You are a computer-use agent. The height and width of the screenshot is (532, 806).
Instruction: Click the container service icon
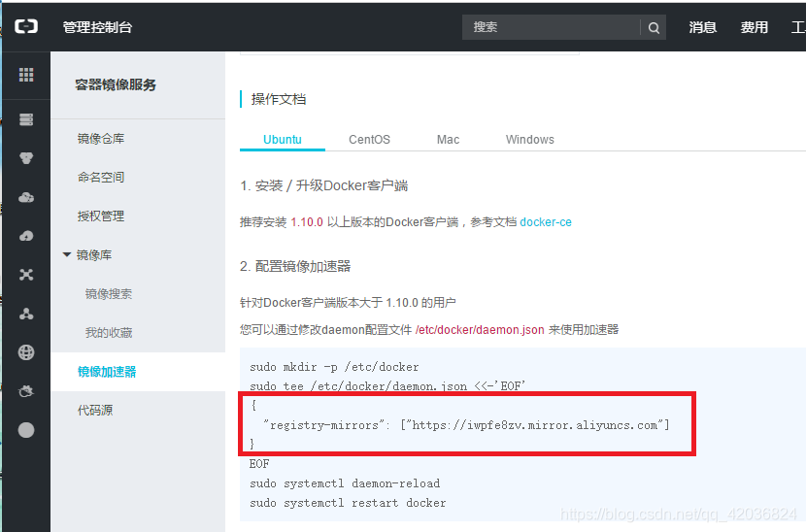point(26,391)
